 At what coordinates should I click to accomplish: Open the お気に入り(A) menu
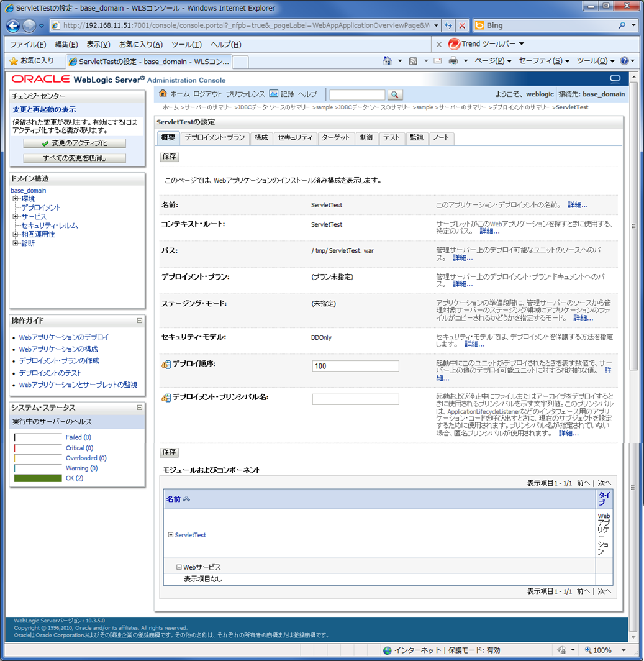coord(141,44)
